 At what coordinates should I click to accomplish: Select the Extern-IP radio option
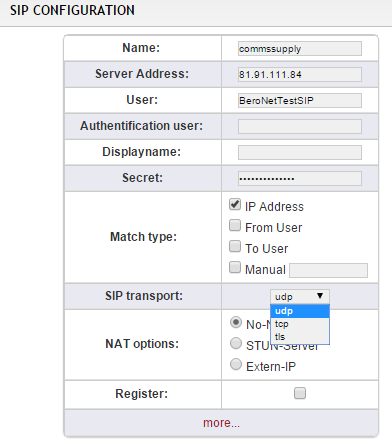pyautogui.click(x=236, y=364)
